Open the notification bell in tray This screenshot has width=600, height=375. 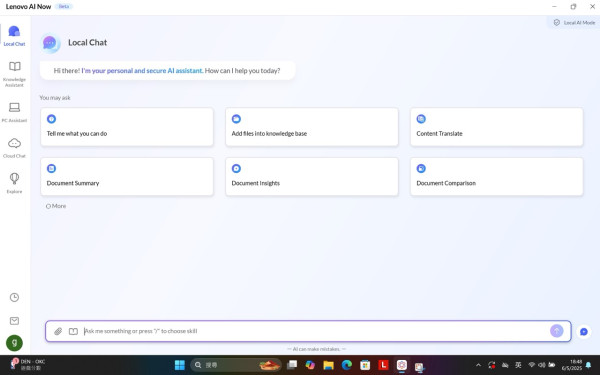click(589, 365)
